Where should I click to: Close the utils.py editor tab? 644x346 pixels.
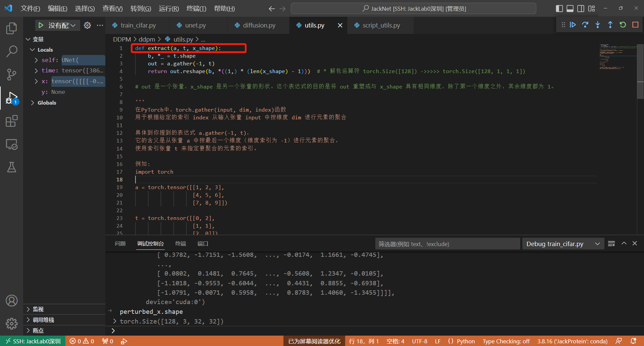tap(340, 25)
